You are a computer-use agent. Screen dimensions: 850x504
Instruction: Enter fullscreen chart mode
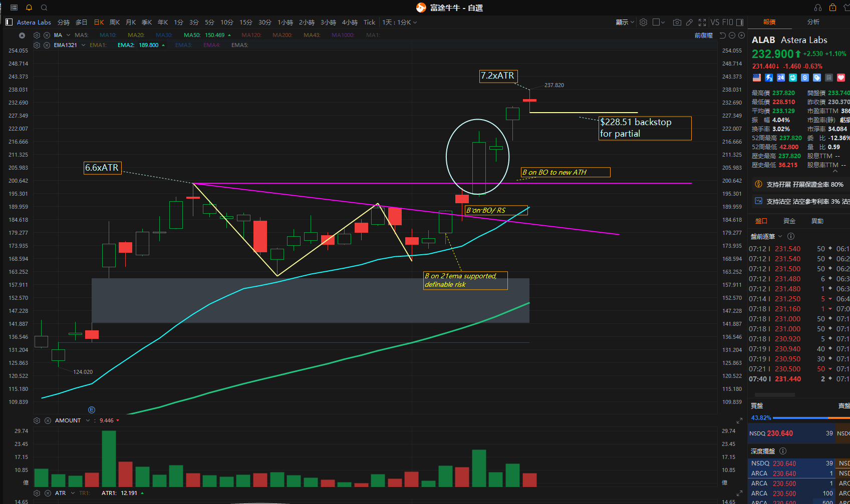coord(702,22)
